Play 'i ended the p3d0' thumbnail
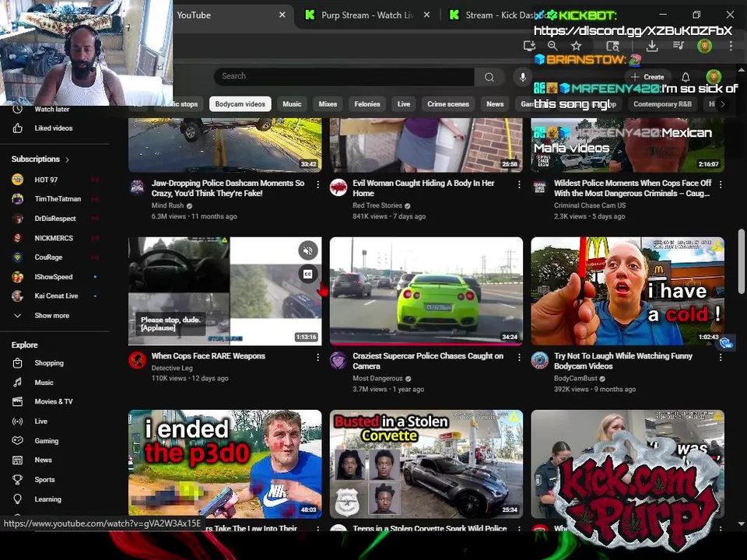The image size is (747, 560). coord(225,464)
